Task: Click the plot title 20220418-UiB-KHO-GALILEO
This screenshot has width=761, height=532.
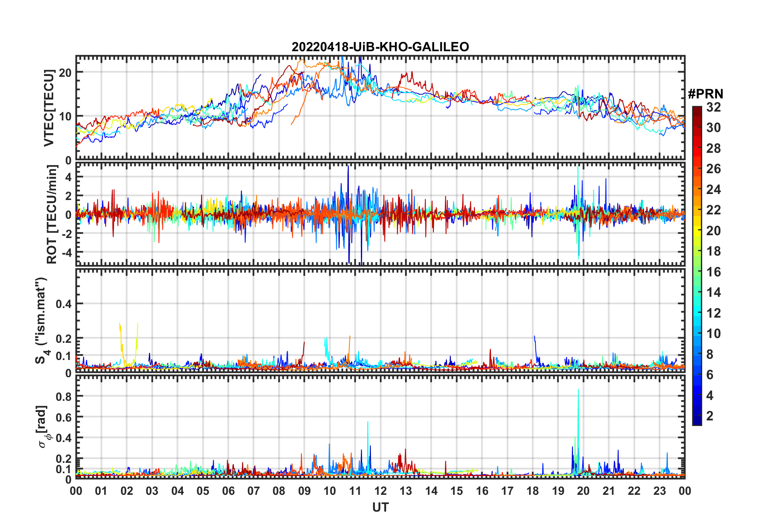Action: point(380,47)
